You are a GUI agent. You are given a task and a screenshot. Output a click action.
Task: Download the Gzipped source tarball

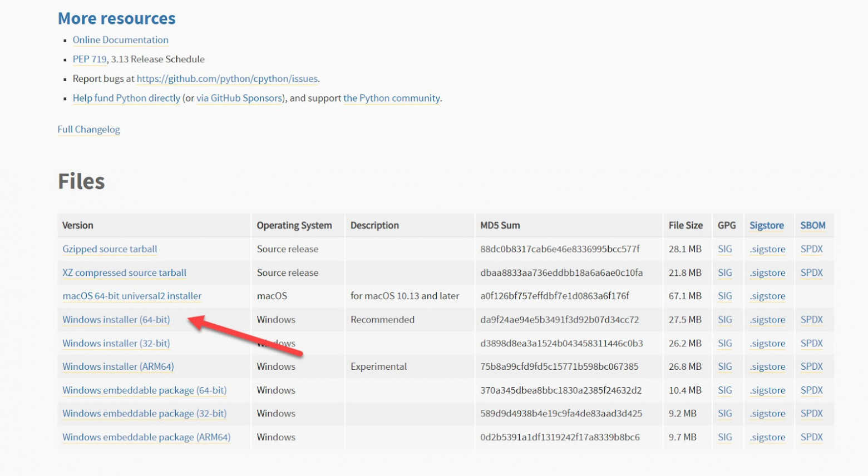tap(110, 249)
